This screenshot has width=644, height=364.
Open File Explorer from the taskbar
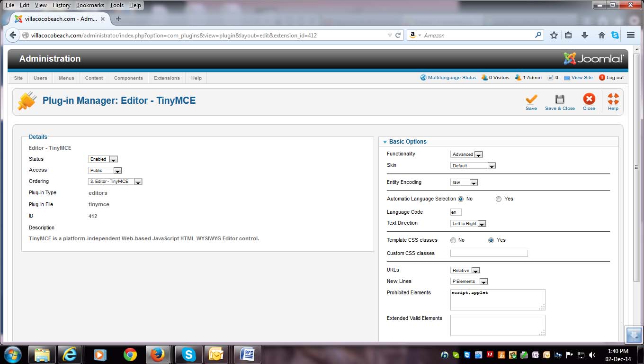42,355
